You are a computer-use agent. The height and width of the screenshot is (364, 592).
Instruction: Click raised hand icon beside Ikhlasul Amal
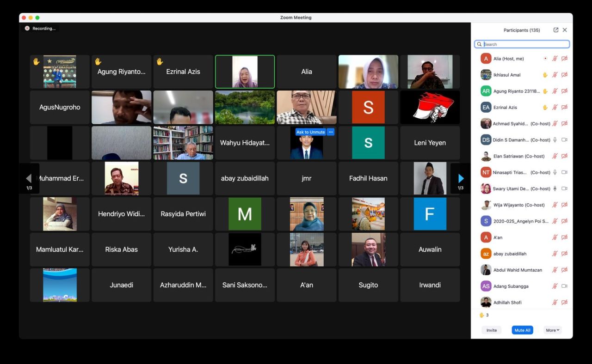[x=545, y=75]
